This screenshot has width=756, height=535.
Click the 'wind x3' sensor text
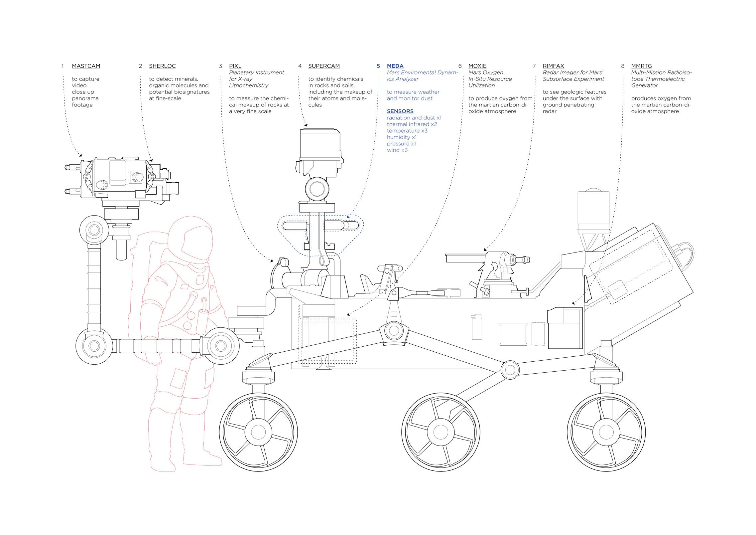coord(397,150)
